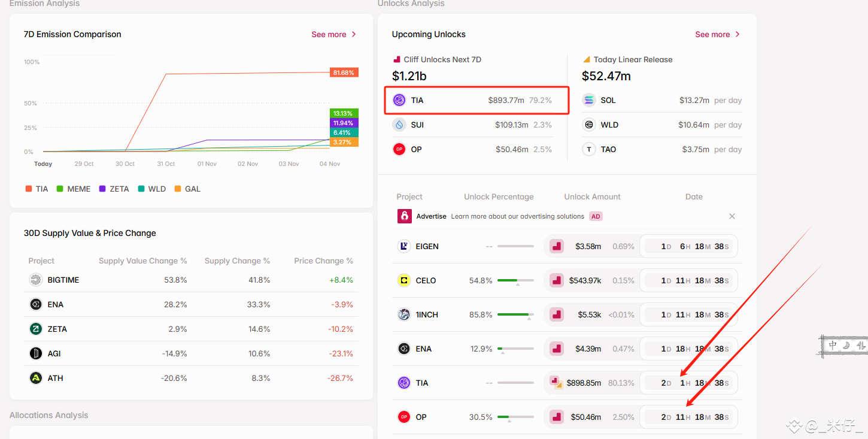
Task: Click the $52.47m Linear Release total
Action: click(606, 76)
